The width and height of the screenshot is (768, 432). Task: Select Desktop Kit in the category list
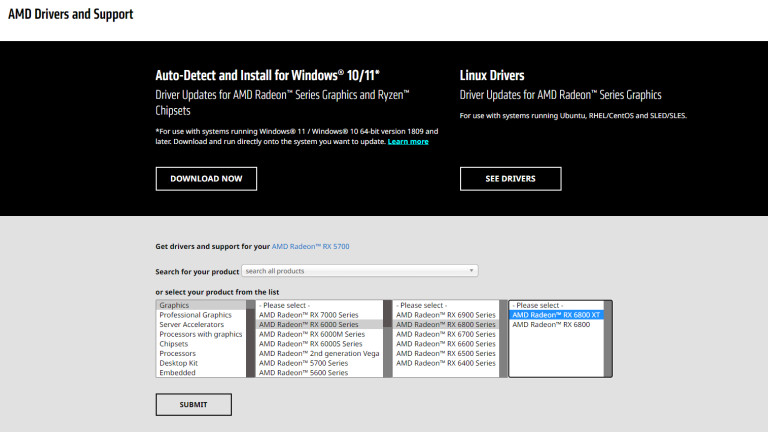coord(178,363)
